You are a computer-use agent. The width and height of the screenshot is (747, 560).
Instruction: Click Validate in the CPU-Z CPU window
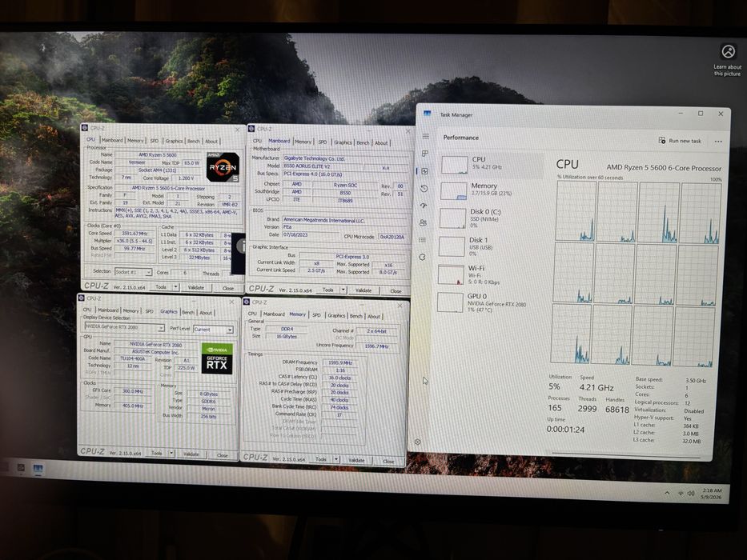coord(196,288)
